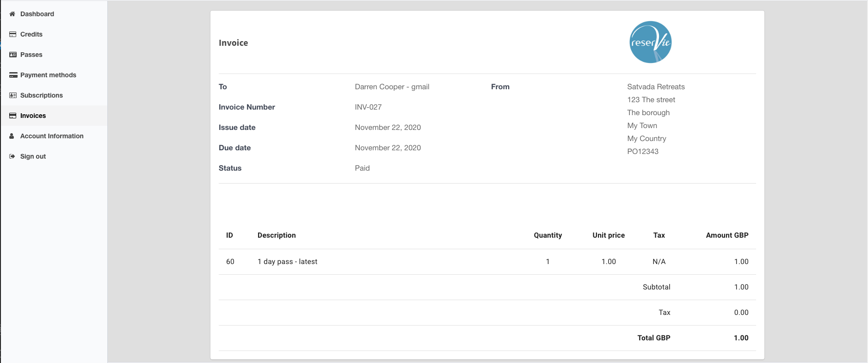This screenshot has width=868, height=363.
Task: Sign out of the account
Action: pyautogui.click(x=54, y=156)
